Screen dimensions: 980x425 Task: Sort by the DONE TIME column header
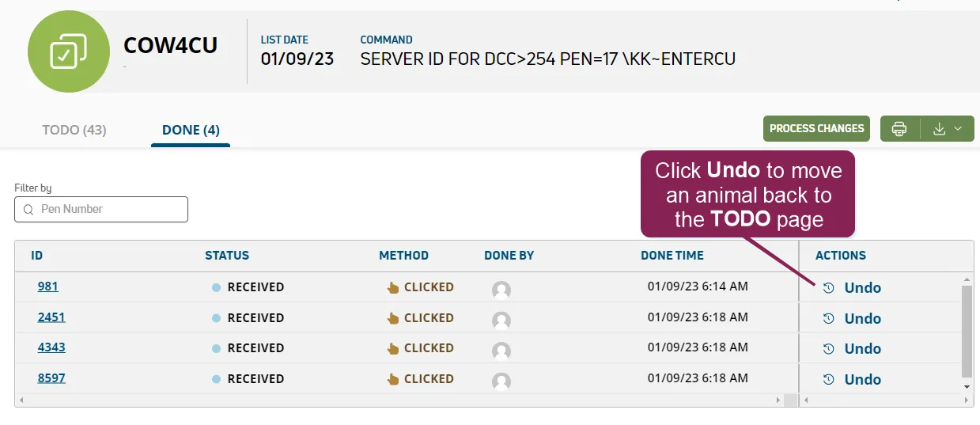pos(672,256)
